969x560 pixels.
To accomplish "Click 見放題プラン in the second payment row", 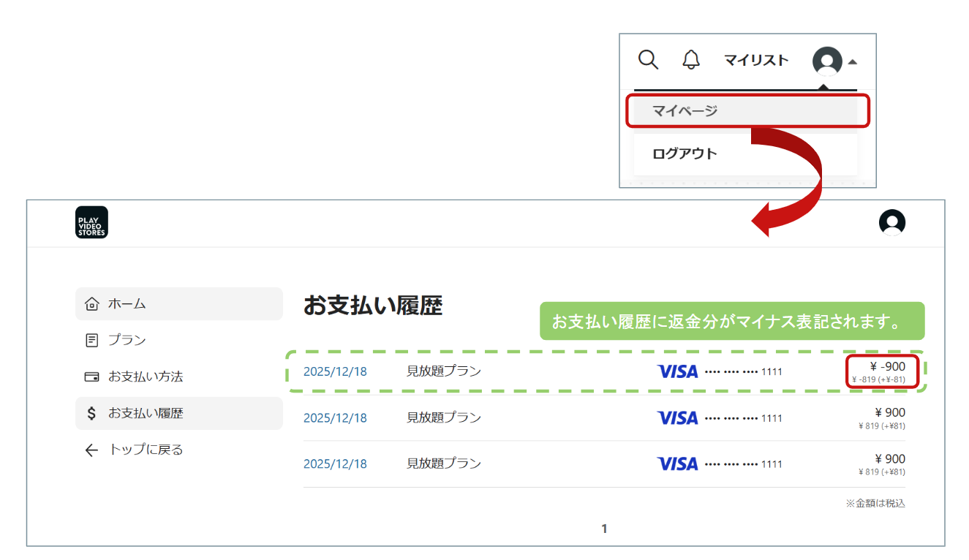I will (x=444, y=417).
